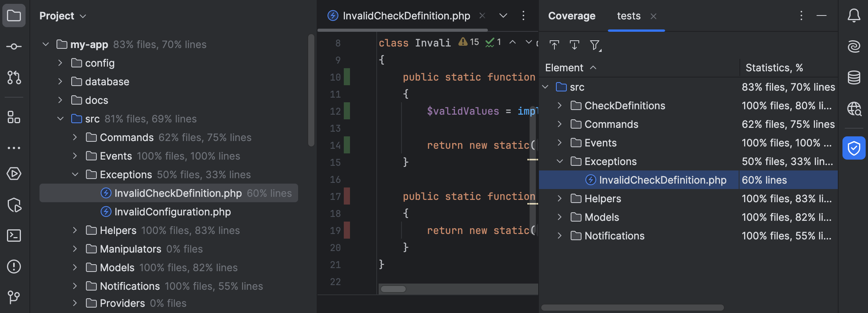
Task: Open the Terminal tool window
Action: pyautogui.click(x=14, y=236)
